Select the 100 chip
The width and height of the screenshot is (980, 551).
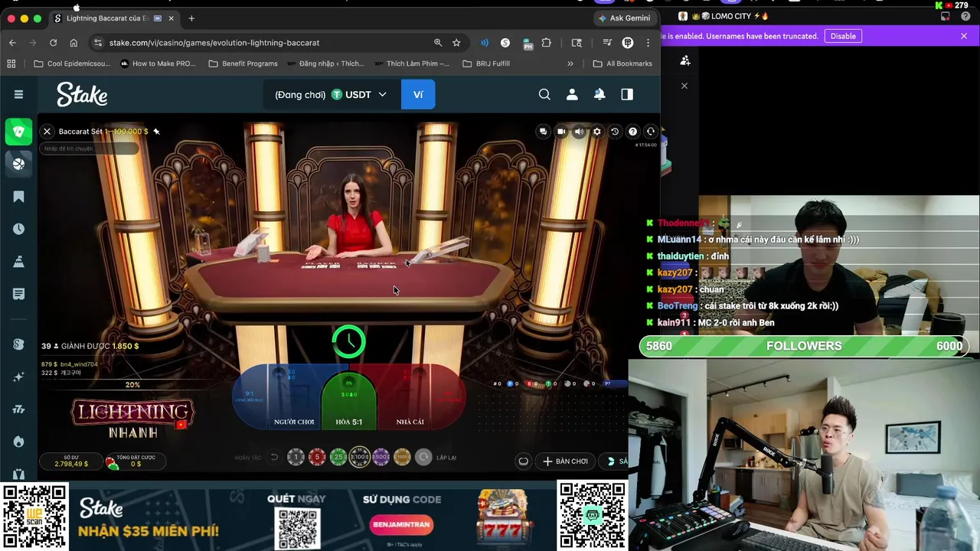point(359,458)
